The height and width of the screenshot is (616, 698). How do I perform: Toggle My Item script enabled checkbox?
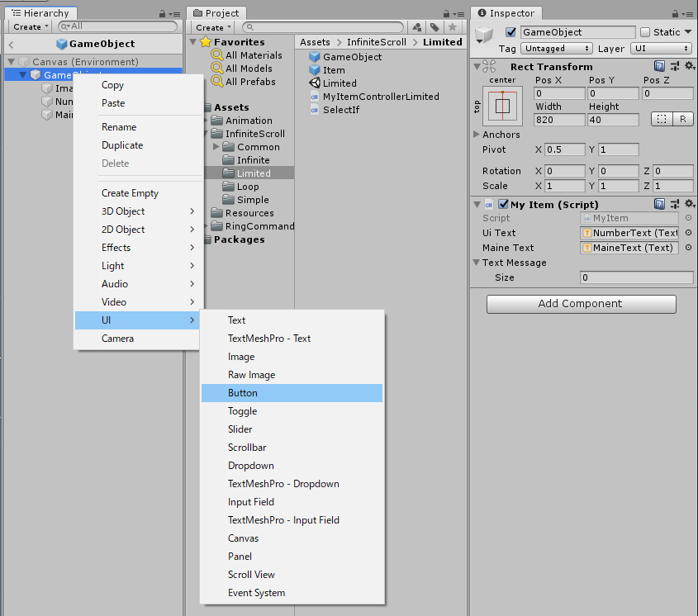(x=503, y=204)
